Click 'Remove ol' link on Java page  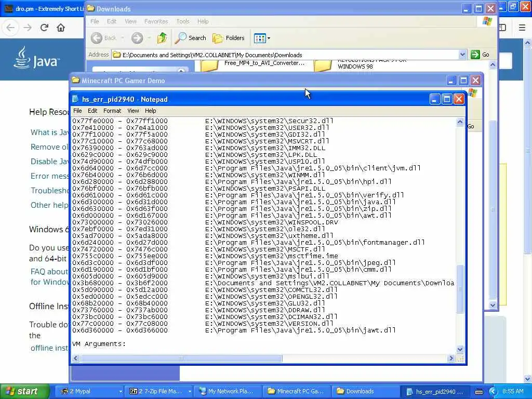pyautogui.click(x=49, y=147)
